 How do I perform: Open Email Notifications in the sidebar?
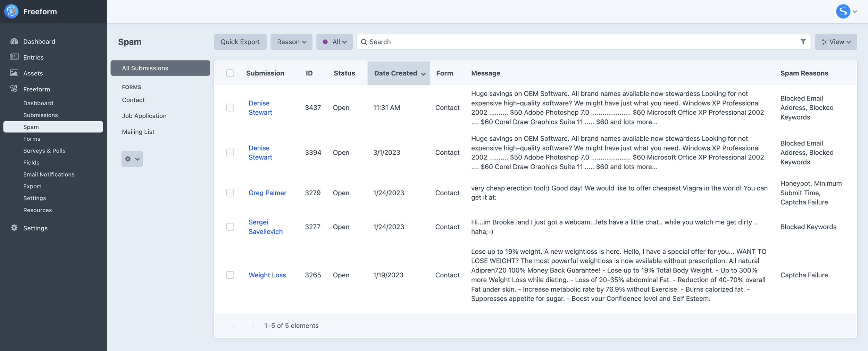pos(49,174)
